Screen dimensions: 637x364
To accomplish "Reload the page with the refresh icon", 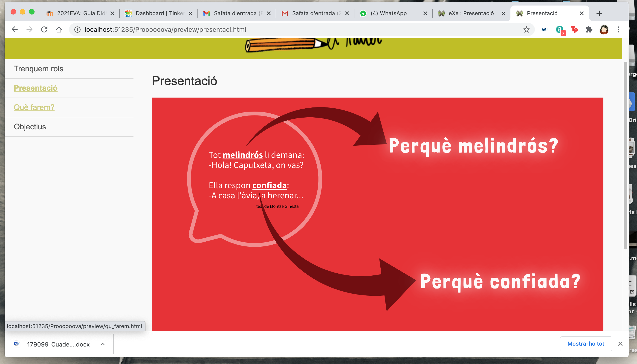I will click(44, 29).
